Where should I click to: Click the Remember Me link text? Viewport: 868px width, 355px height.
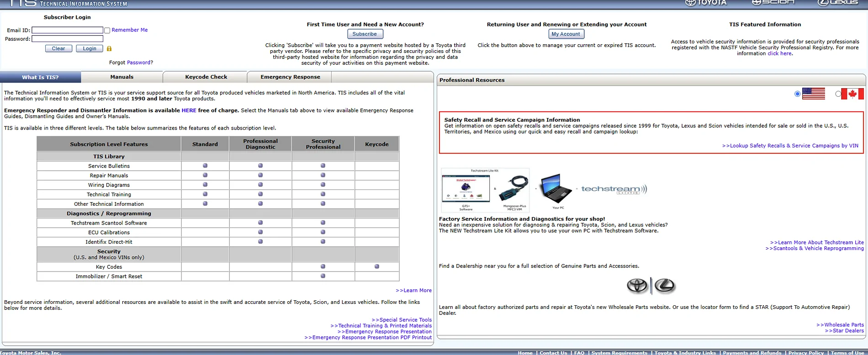point(130,30)
